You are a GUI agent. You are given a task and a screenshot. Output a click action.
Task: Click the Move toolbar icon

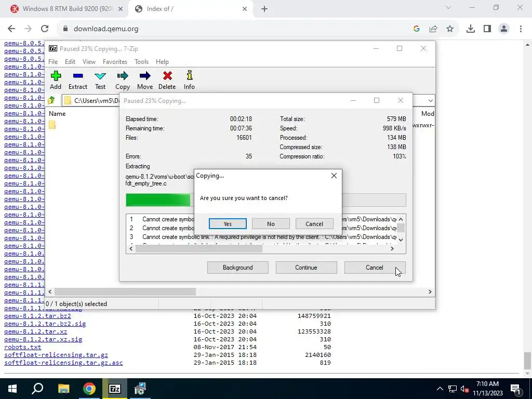point(145,81)
